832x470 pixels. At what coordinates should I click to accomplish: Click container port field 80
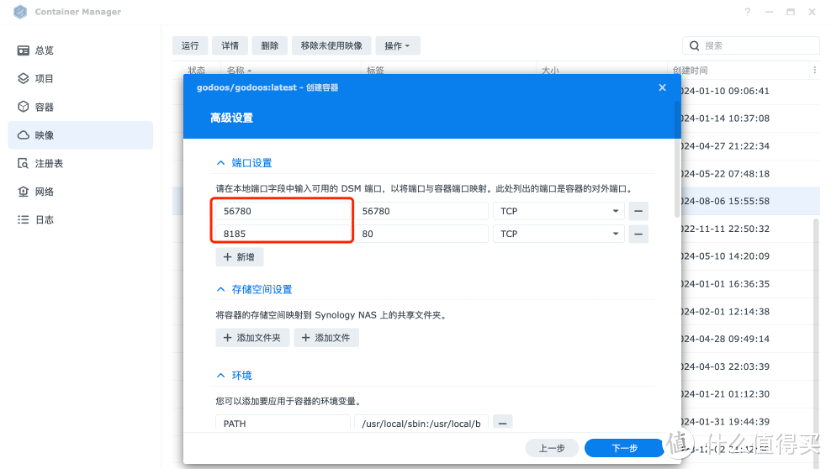click(x=421, y=233)
